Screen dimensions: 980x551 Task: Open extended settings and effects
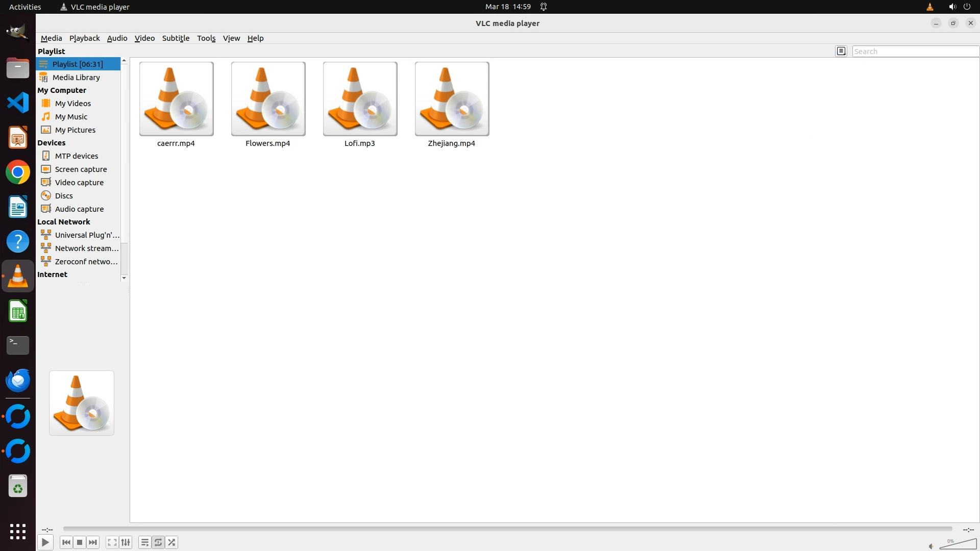coord(126,542)
